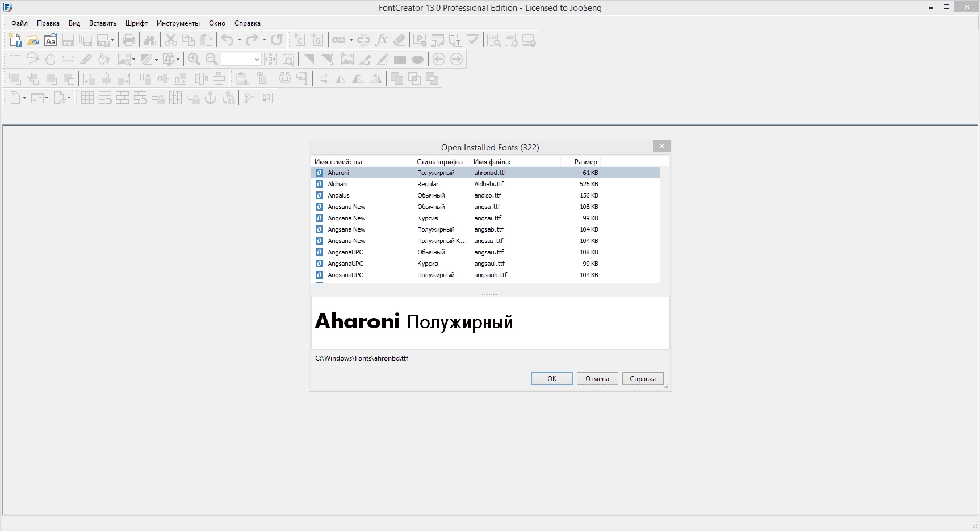Image resolution: width=980 pixels, height=531 pixels.
Task: Open the Вставить menu
Action: (x=103, y=23)
